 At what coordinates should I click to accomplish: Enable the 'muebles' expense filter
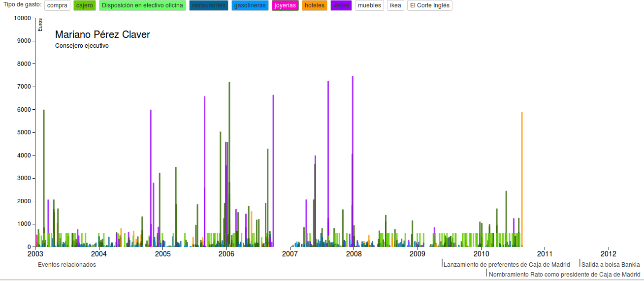[369, 5]
